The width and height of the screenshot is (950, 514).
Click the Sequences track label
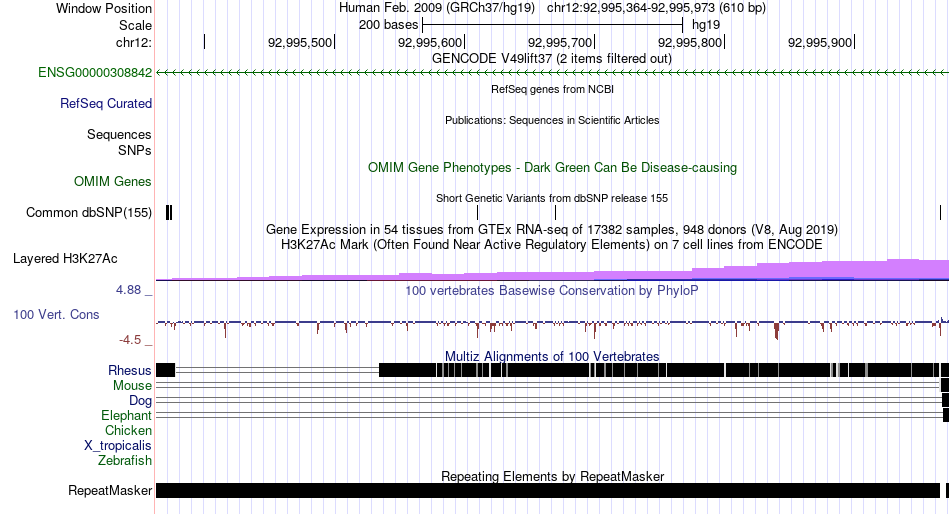(119, 135)
